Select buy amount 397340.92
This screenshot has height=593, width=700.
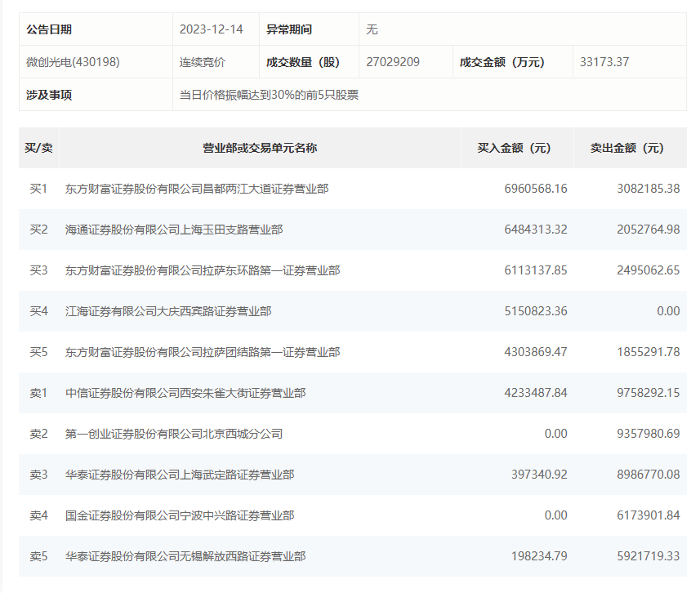[x=539, y=475]
